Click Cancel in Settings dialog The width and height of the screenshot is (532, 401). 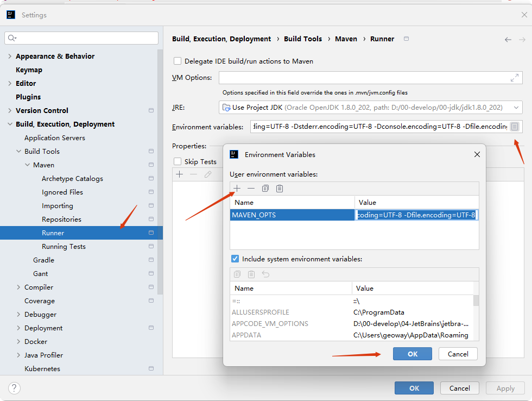tap(460, 388)
